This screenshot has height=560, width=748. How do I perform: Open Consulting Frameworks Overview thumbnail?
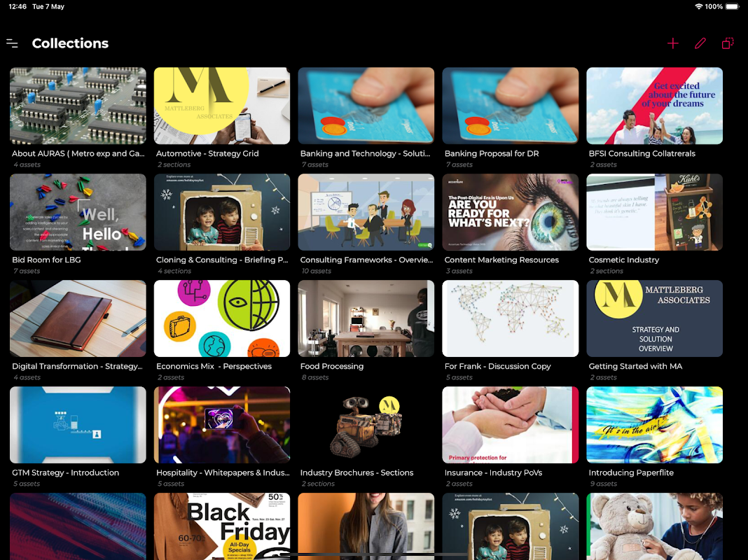(x=366, y=212)
